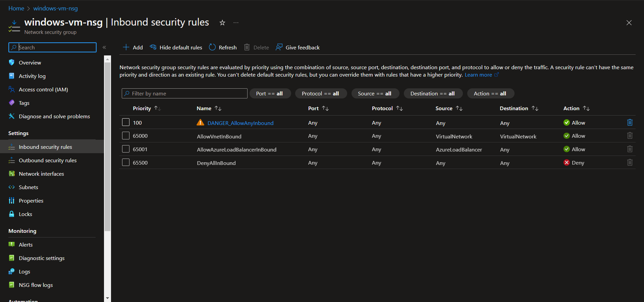Click the Refresh circular arrow icon
644x302 pixels.
pyautogui.click(x=212, y=47)
